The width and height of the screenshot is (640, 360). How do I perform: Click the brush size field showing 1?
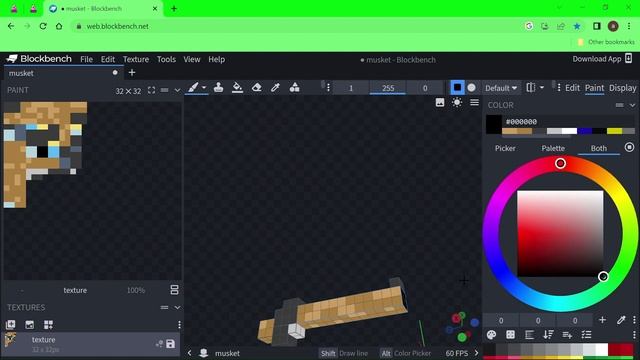(x=351, y=88)
